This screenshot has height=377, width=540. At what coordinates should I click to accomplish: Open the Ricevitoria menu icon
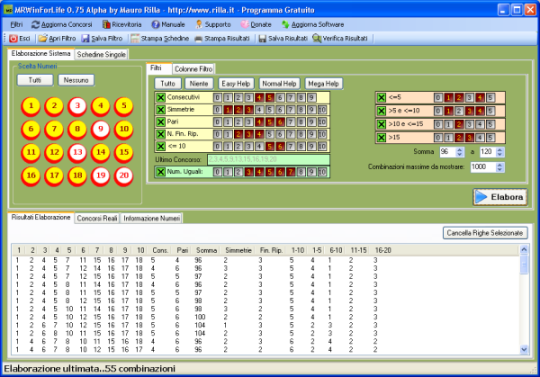click(106, 24)
